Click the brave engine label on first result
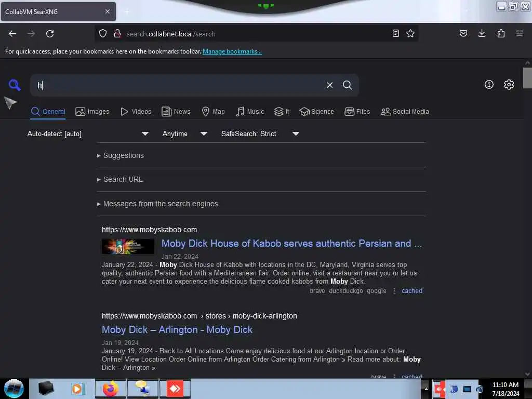 (x=317, y=291)
